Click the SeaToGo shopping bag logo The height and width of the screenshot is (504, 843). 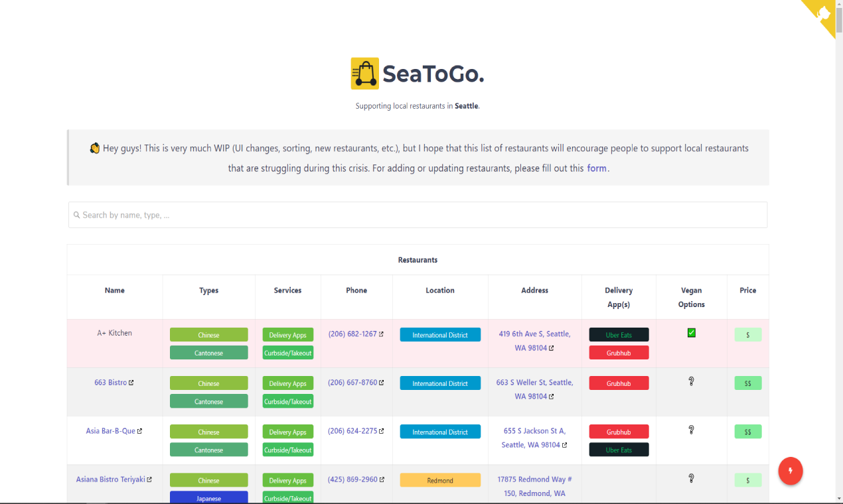pyautogui.click(x=364, y=73)
